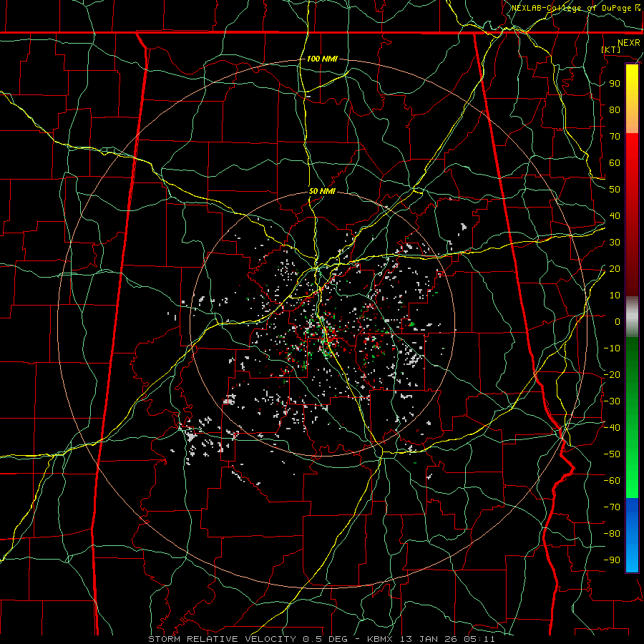Click the 40 value on velocity scale
The width and height of the screenshot is (644, 644).
click(615, 215)
